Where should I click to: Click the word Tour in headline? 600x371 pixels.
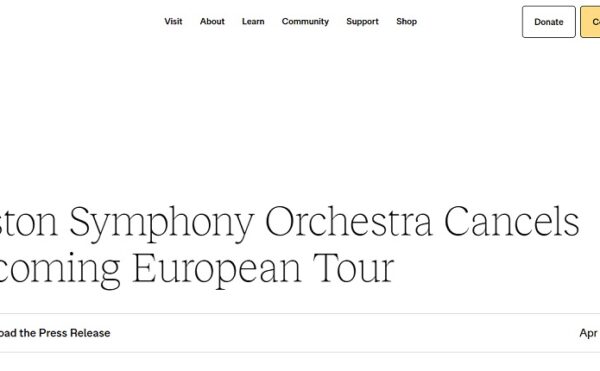tap(353, 267)
